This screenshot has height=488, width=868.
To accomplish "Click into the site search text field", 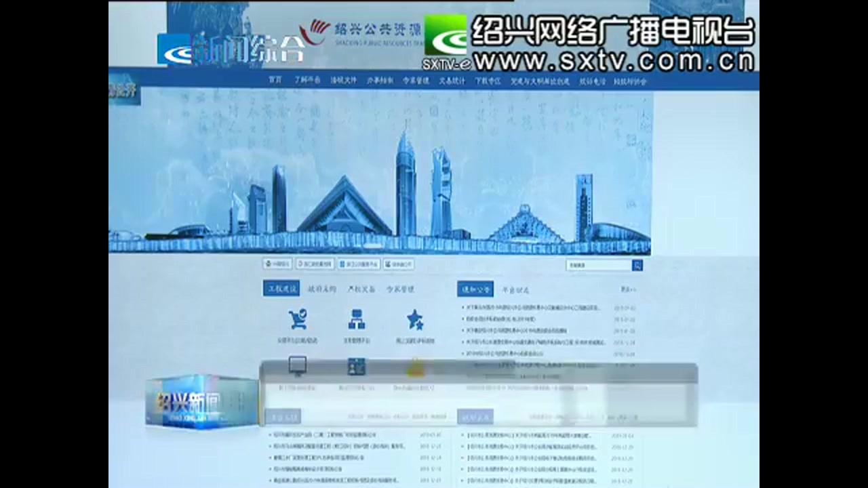I will pyautogui.click(x=598, y=265).
